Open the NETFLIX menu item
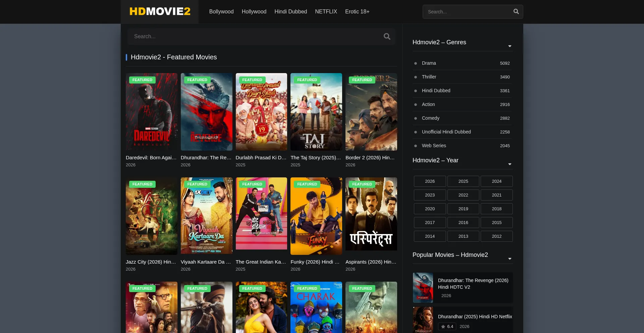The width and height of the screenshot is (644, 333). 326,12
